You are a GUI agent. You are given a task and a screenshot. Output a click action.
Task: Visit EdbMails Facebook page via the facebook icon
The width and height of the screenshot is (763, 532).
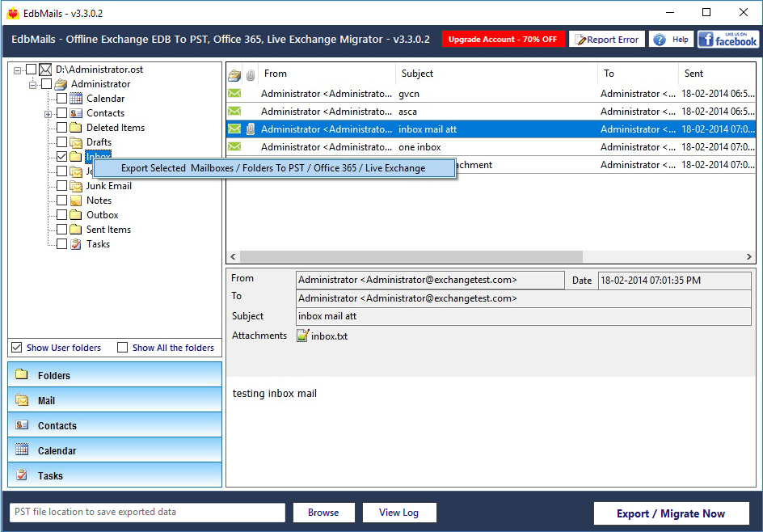coord(727,38)
